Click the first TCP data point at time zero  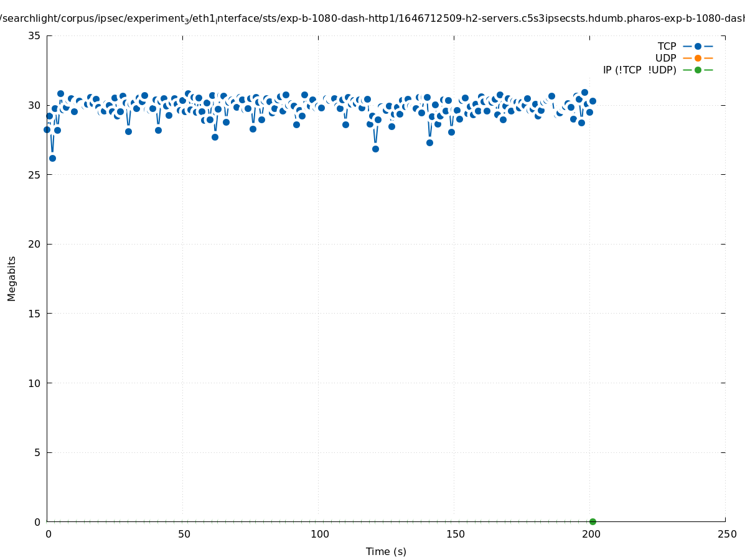(x=47, y=129)
